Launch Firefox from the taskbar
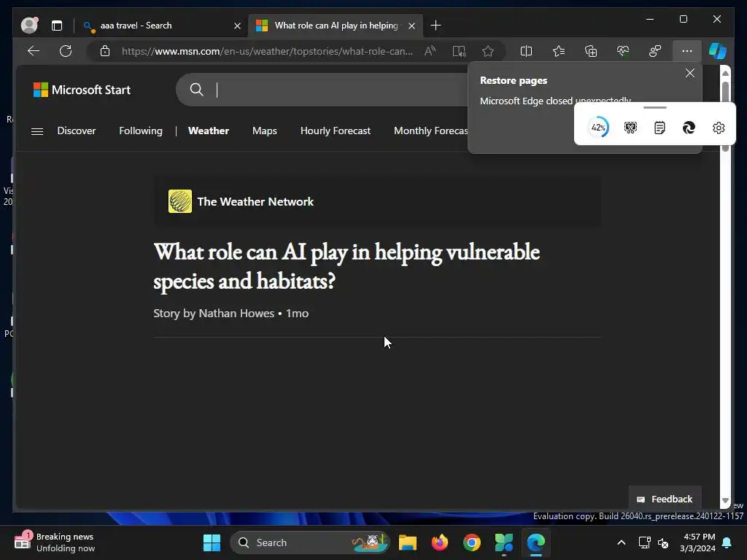Viewport: 747px width, 560px height. click(x=440, y=542)
